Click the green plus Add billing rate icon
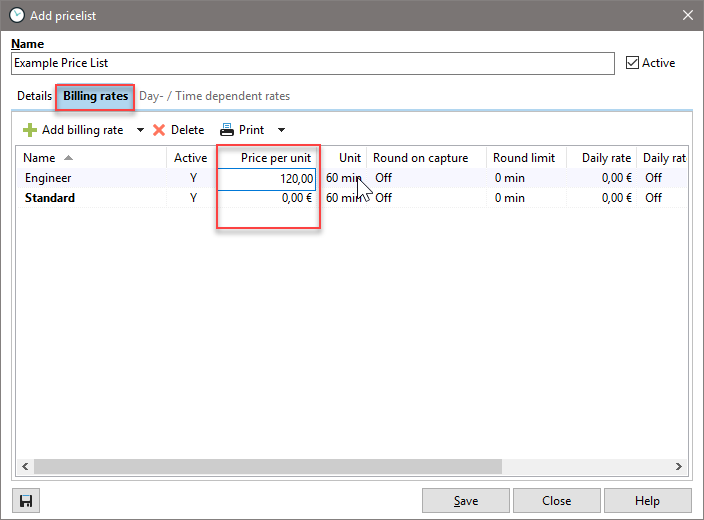 pos(30,130)
